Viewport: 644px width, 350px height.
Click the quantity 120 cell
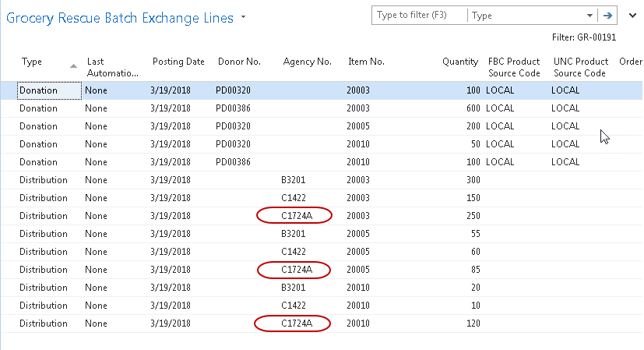pyautogui.click(x=469, y=323)
